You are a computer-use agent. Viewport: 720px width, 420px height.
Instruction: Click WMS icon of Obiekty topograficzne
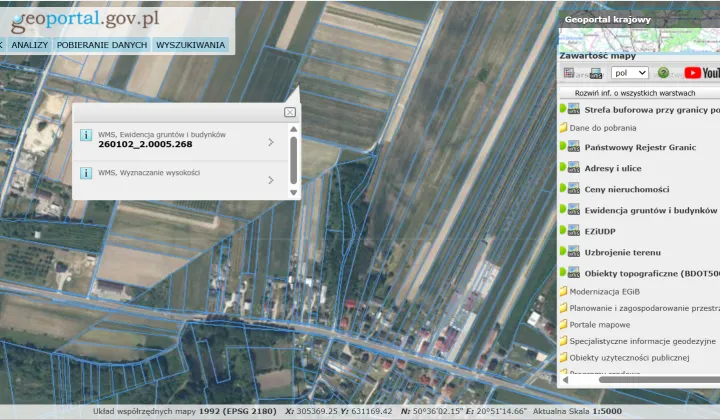574,273
